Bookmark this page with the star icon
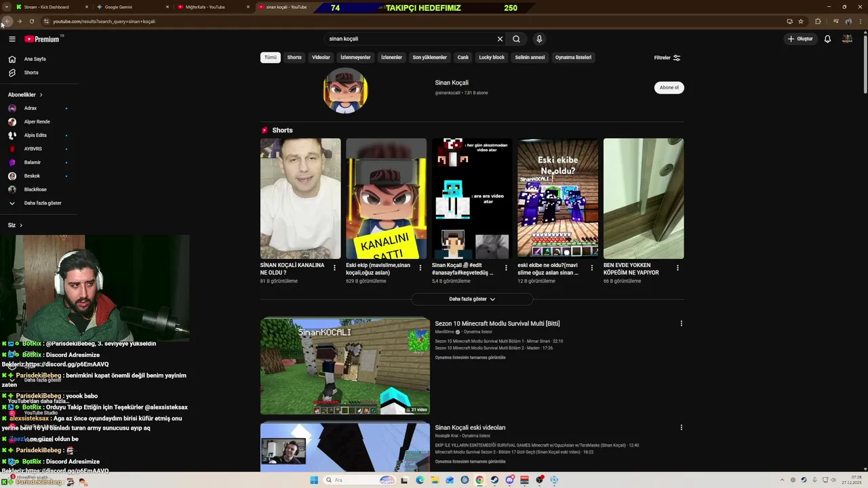 (801, 21)
